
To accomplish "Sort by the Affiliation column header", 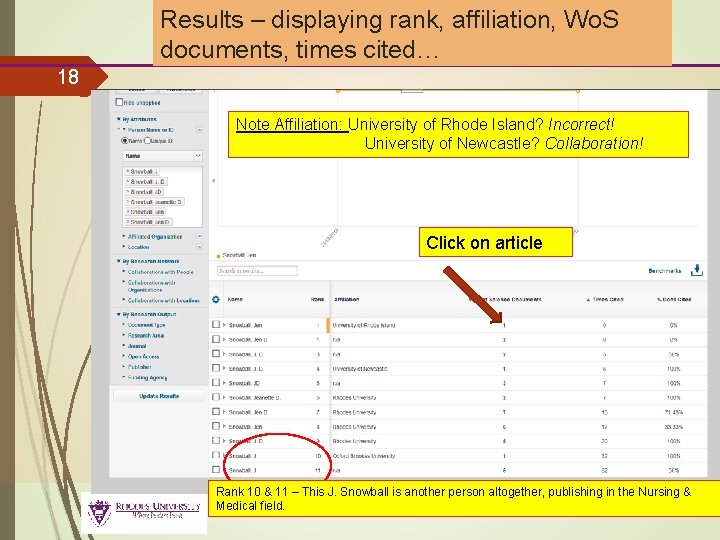I will pos(346,299).
